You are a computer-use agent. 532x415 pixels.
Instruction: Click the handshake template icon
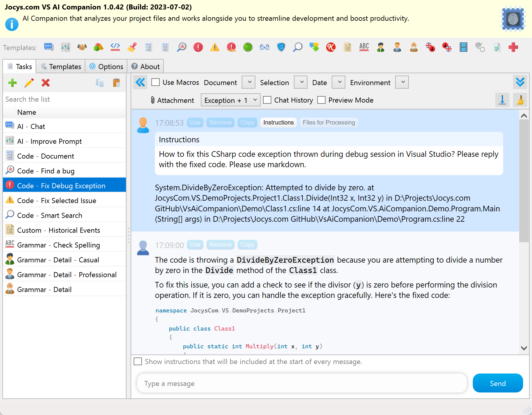(x=82, y=47)
